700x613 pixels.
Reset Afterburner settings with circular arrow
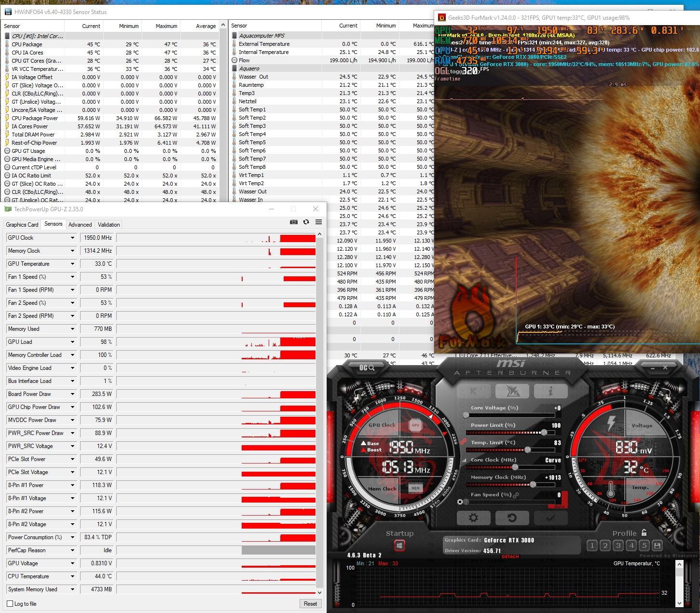[x=512, y=518]
